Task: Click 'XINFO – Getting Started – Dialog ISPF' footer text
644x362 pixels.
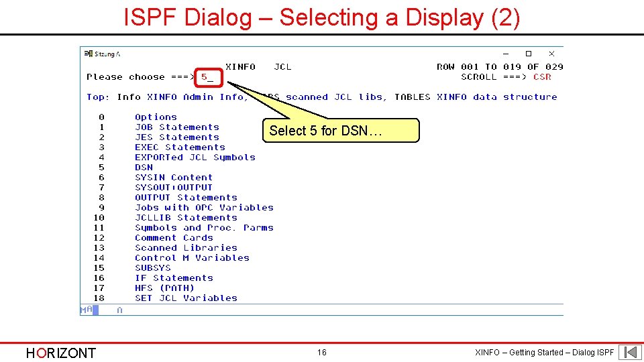Action: click(x=544, y=353)
